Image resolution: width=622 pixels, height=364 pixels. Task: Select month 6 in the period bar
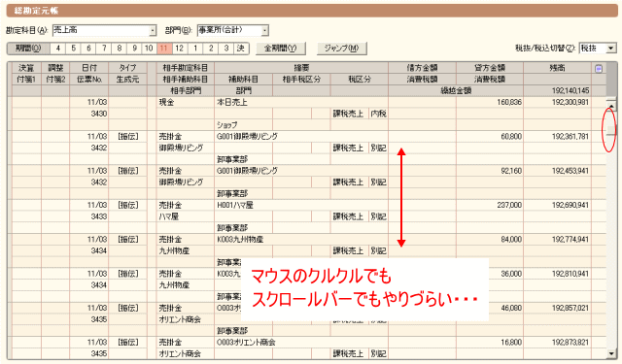(88, 49)
